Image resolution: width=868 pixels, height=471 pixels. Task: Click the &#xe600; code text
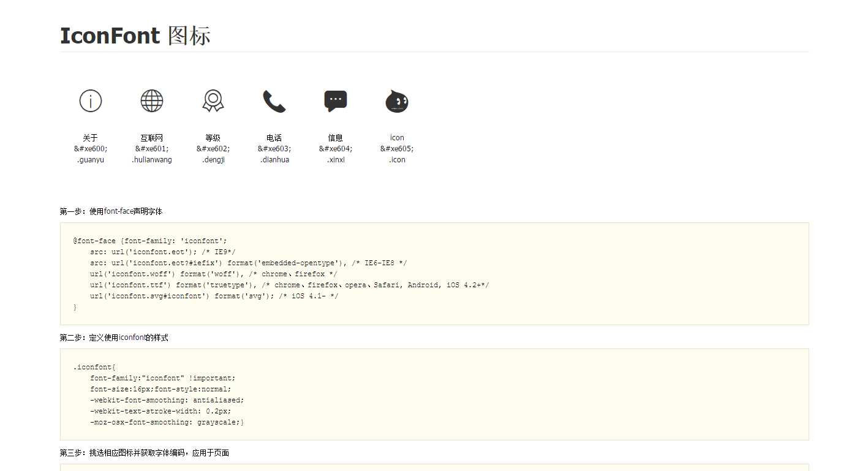coord(91,149)
